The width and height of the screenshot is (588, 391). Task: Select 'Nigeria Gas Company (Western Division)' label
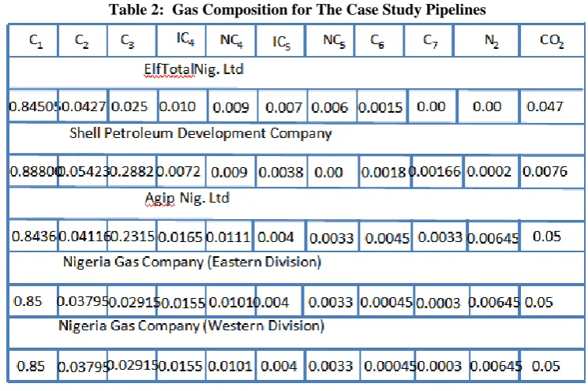(x=191, y=326)
